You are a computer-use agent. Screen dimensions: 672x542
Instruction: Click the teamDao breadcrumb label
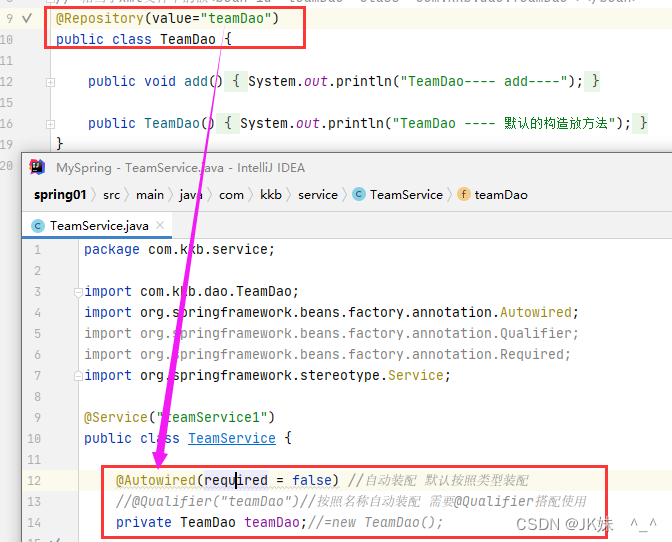point(501,195)
